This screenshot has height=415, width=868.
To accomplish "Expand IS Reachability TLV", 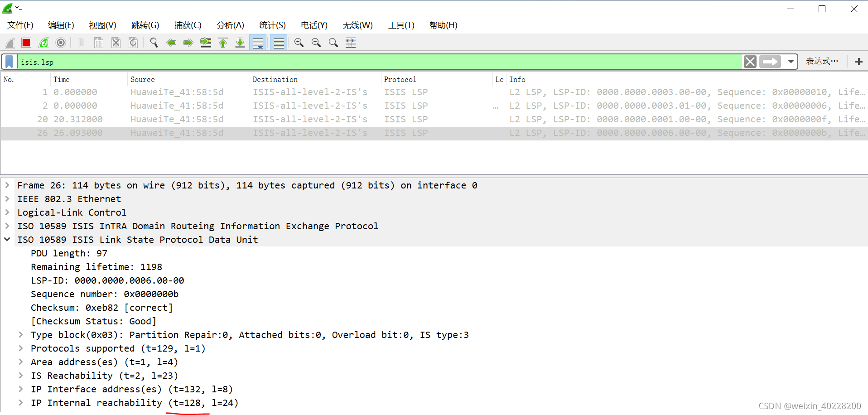I will point(21,376).
